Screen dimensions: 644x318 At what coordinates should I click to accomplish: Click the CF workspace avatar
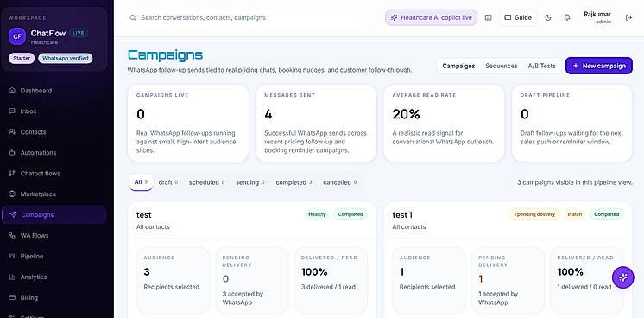pos(17,36)
